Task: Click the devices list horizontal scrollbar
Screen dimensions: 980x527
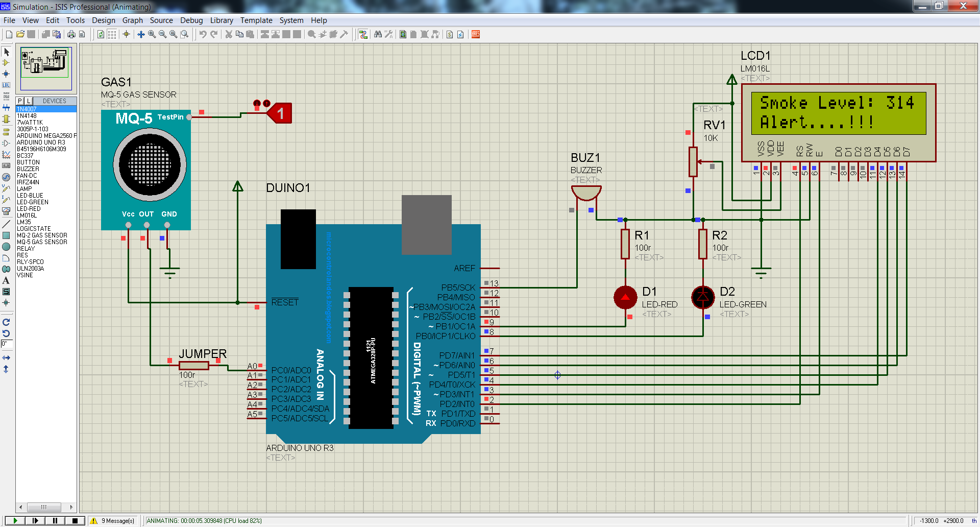Action: (x=46, y=507)
